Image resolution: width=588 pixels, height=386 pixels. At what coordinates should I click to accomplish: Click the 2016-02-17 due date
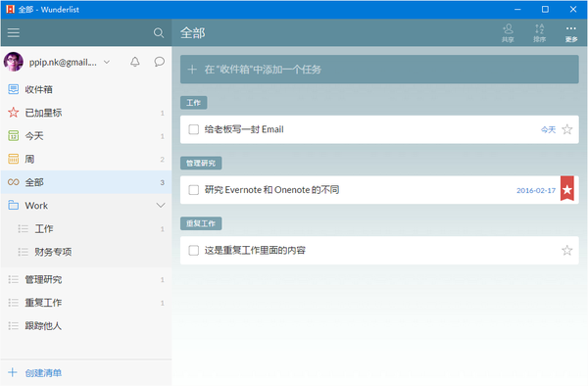[536, 190]
